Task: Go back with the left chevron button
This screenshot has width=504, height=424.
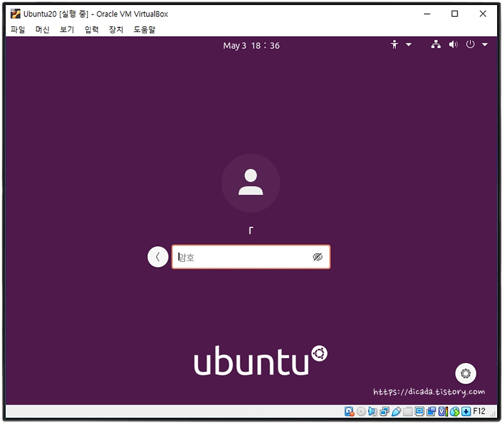Action: click(x=158, y=257)
